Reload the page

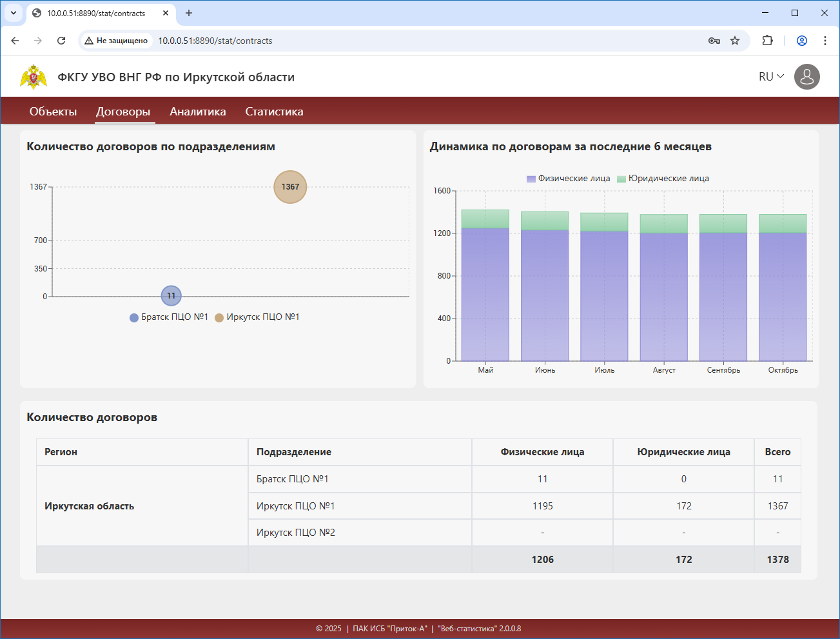[61, 41]
